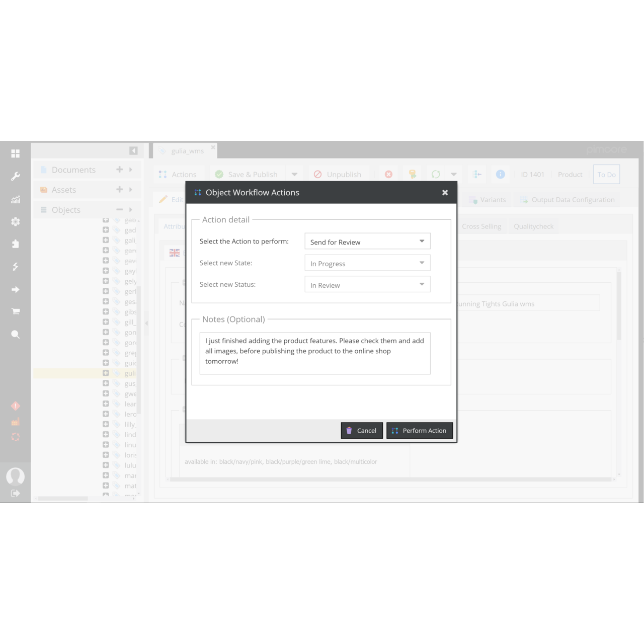Click into the Notes text area
This screenshot has height=644, width=644.
pos(315,353)
